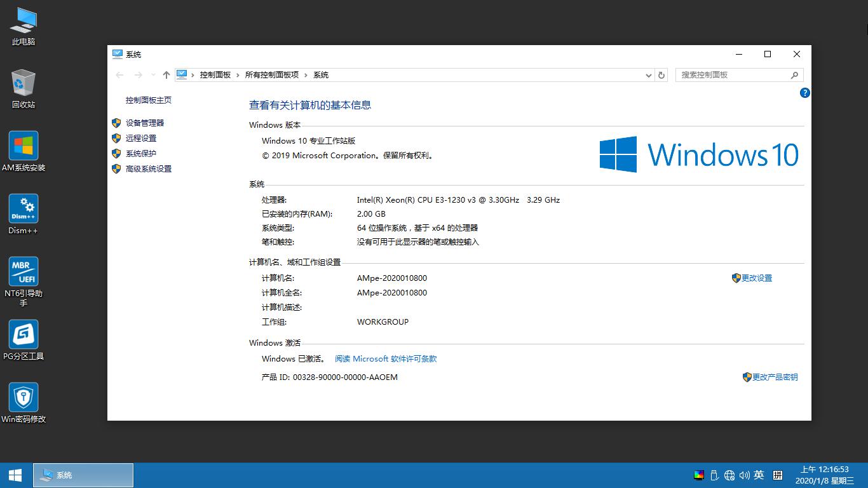Expand the chevron after the address bar computer icon
This screenshot has width=868, height=488.
click(x=193, y=75)
